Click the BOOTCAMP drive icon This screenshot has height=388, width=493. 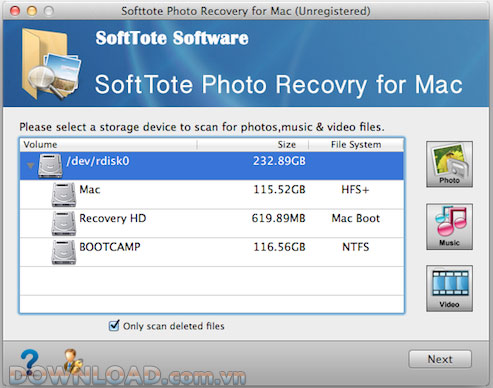pos(64,252)
